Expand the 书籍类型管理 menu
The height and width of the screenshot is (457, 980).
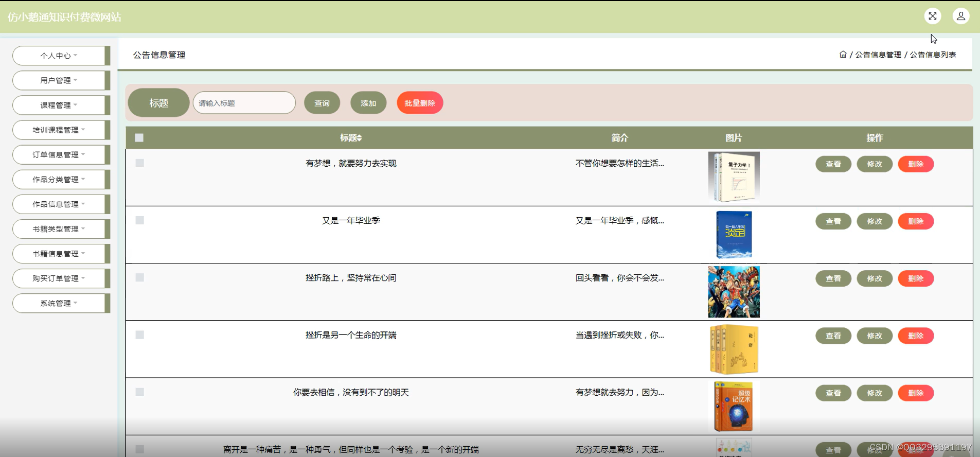coord(61,229)
